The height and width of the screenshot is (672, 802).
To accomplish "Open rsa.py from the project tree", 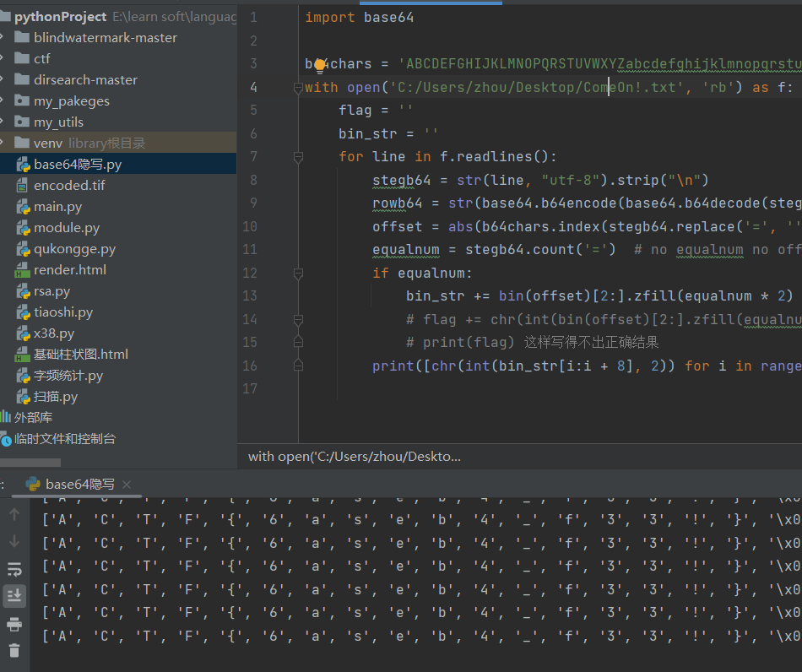I will pyautogui.click(x=51, y=291).
